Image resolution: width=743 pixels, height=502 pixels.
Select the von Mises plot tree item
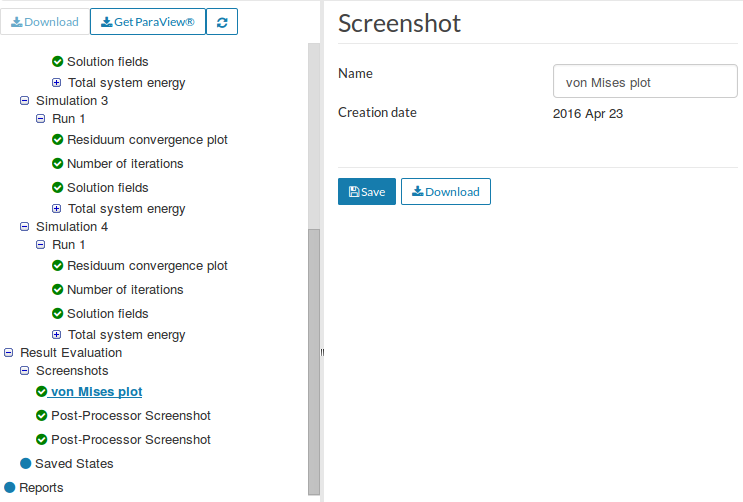96,392
